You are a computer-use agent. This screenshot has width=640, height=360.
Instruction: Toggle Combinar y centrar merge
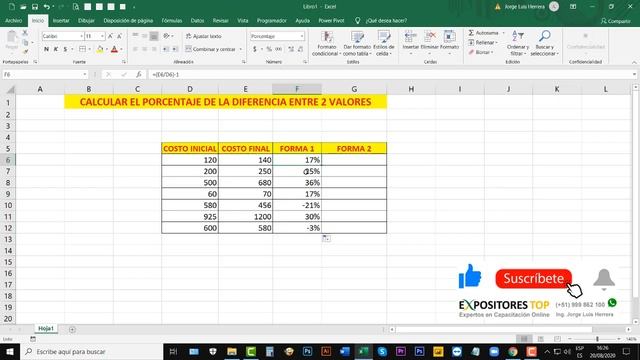tap(210, 49)
